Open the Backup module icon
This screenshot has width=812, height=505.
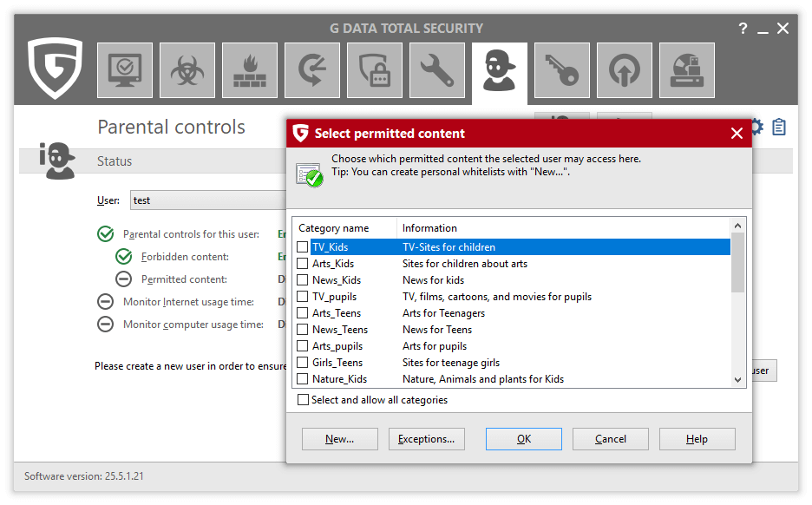[x=311, y=70]
